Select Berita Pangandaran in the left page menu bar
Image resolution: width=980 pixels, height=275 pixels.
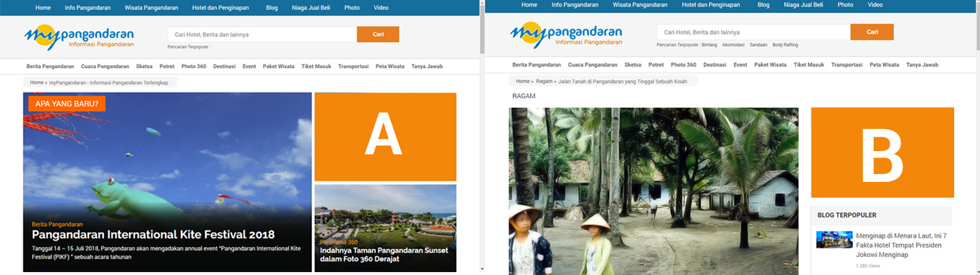(x=50, y=66)
